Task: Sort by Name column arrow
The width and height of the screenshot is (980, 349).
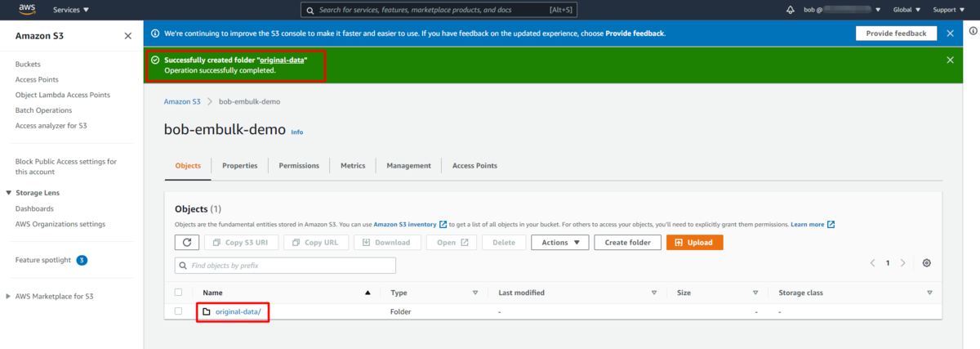Action: click(367, 293)
